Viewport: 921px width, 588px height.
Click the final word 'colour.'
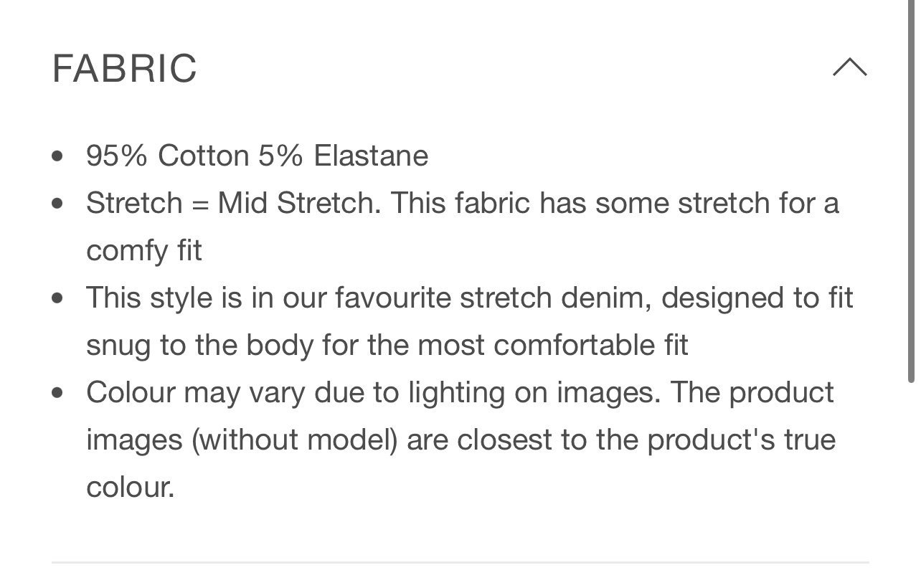(x=131, y=488)
